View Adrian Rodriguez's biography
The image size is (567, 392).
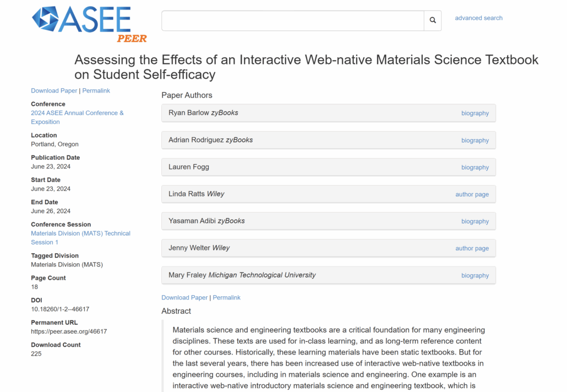point(475,140)
